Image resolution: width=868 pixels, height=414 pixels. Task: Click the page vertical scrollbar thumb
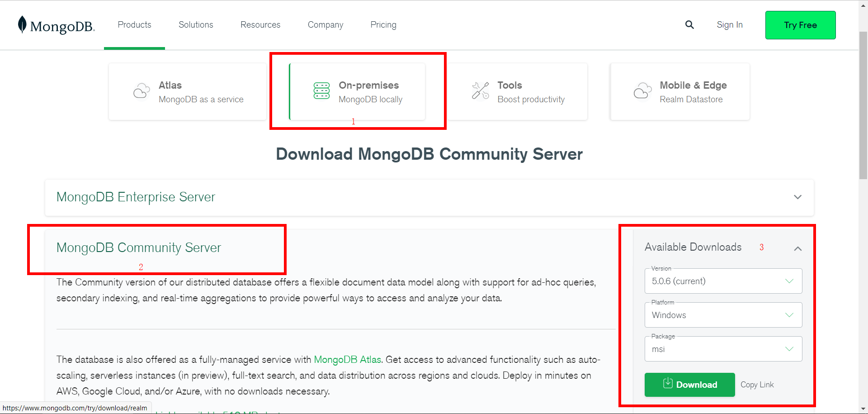[863, 105]
